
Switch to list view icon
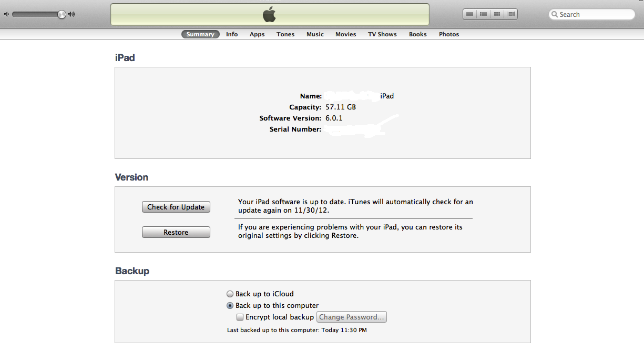click(x=470, y=14)
